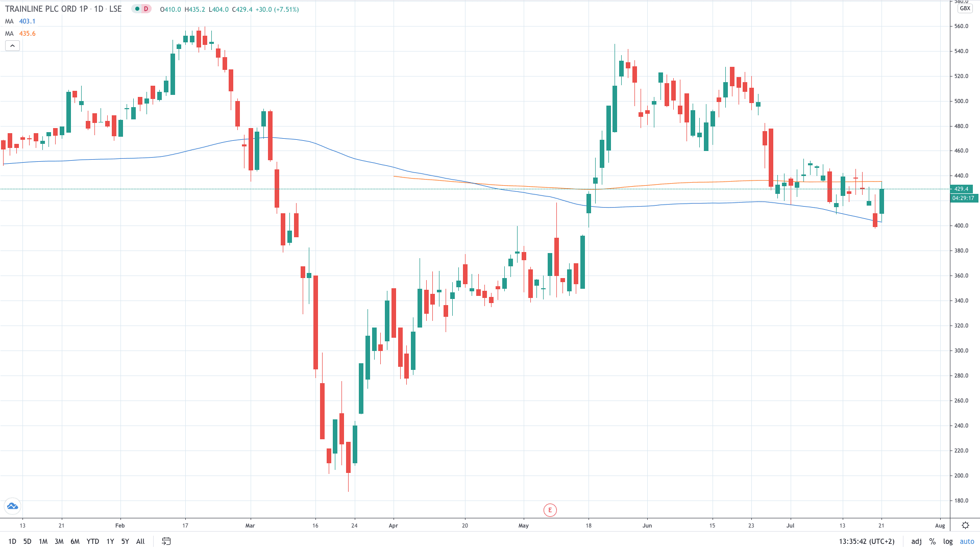Click the TRAINLINE PLC ORD 1P title
Image resolution: width=980 pixels, height=551 pixels.
[46, 9]
